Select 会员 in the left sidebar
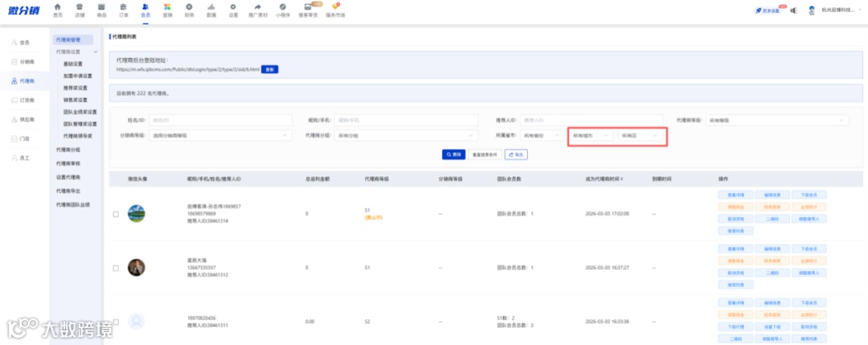Screen dimensions: 868x345 pyautogui.click(x=24, y=42)
